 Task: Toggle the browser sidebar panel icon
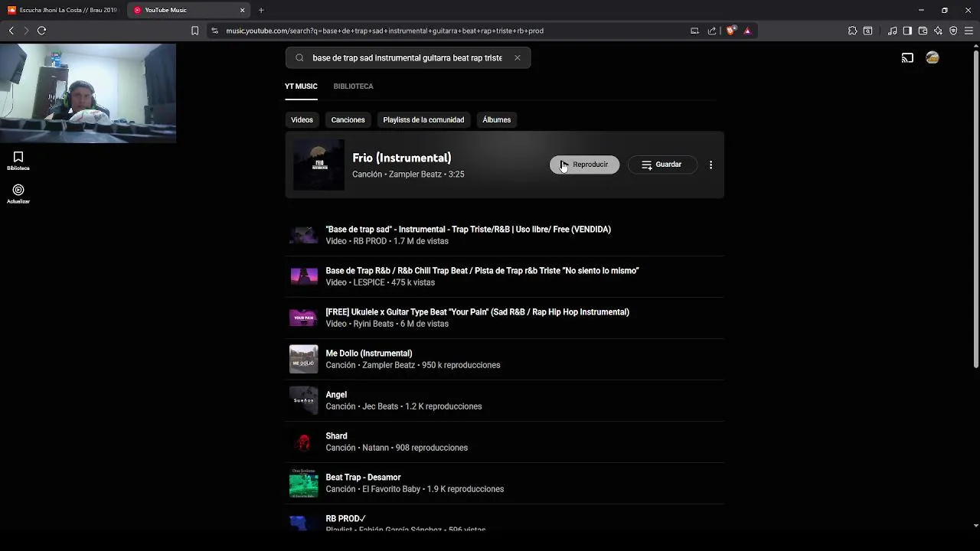[x=907, y=31]
